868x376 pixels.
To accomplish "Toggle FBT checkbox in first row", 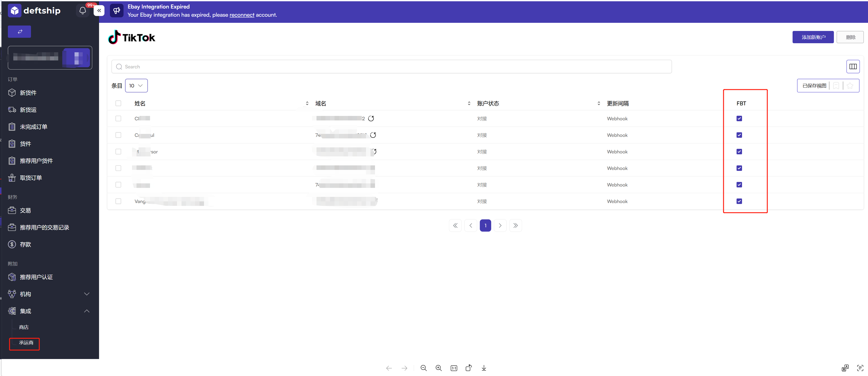I will (739, 118).
